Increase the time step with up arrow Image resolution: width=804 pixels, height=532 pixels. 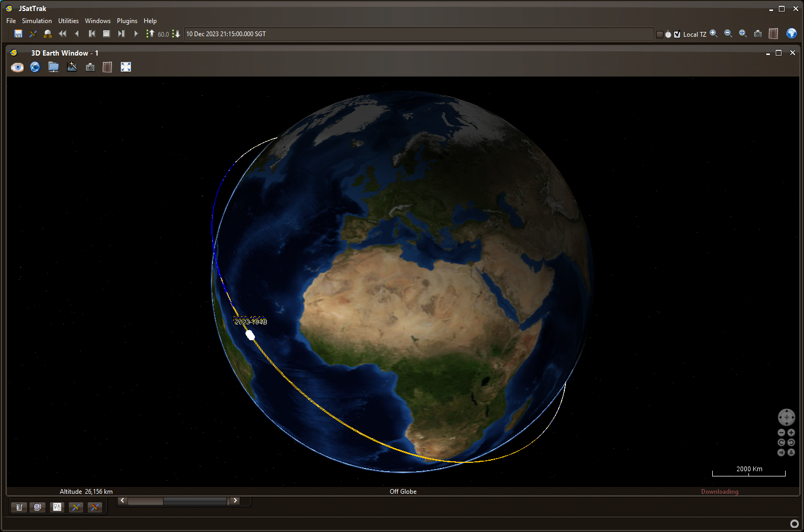click(150, 34)
